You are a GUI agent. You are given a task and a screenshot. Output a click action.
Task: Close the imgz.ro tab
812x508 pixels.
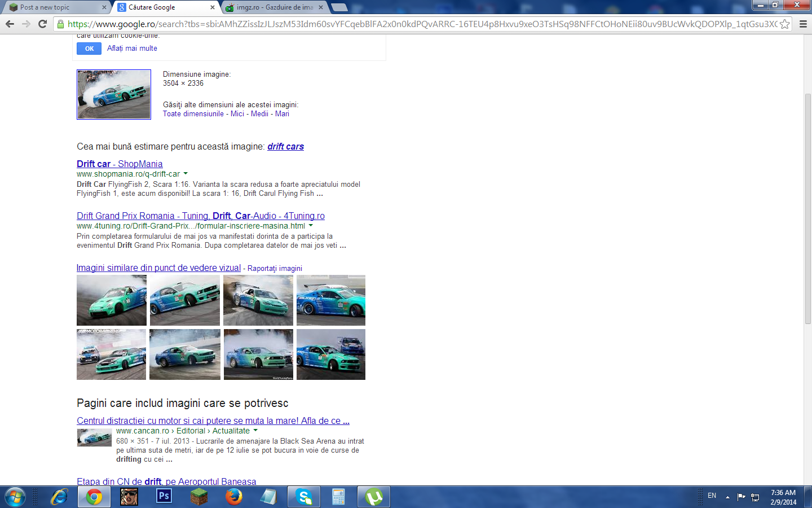tap(321, 7)
